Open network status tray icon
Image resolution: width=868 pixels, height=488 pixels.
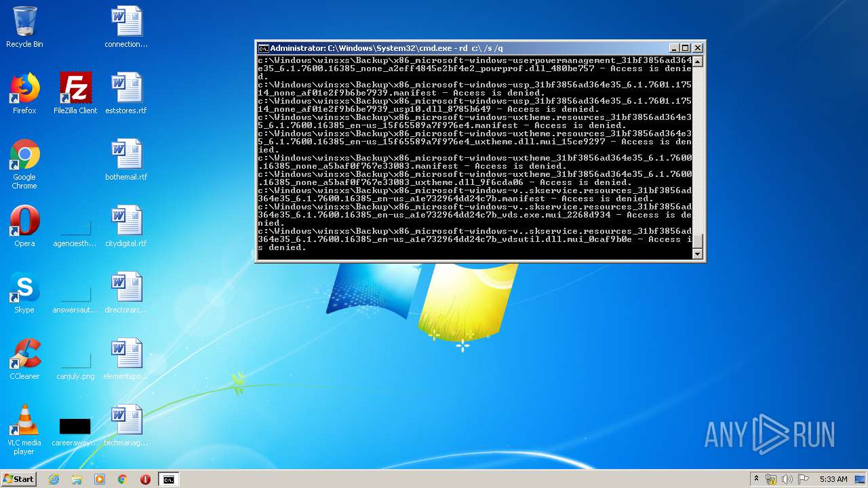(x=771, y=479)
